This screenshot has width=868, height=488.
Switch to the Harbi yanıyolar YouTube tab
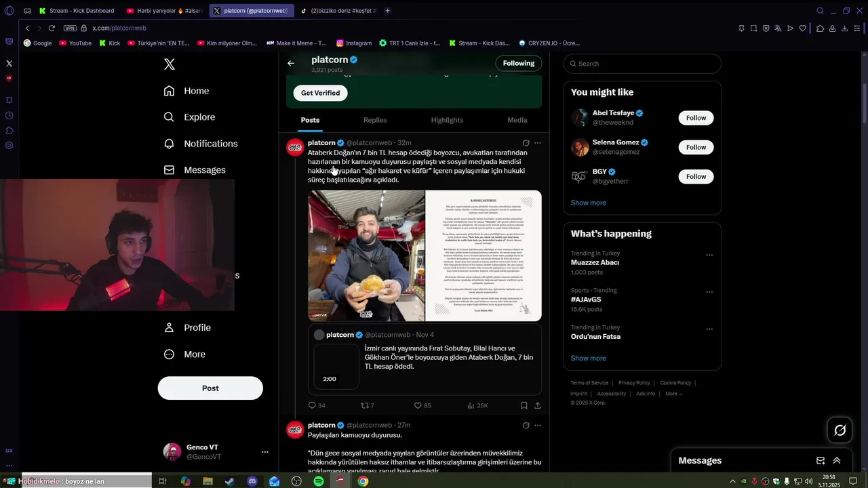164,11
